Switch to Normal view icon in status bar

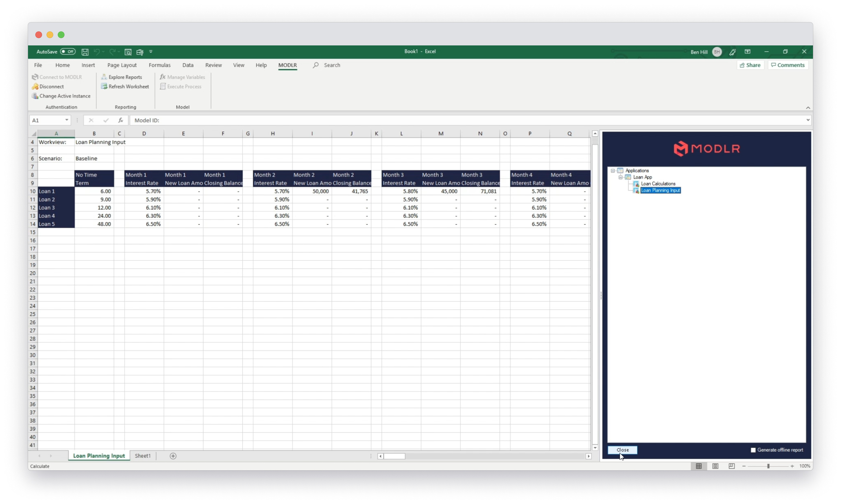pyautogui.click(x=699, y=466)
